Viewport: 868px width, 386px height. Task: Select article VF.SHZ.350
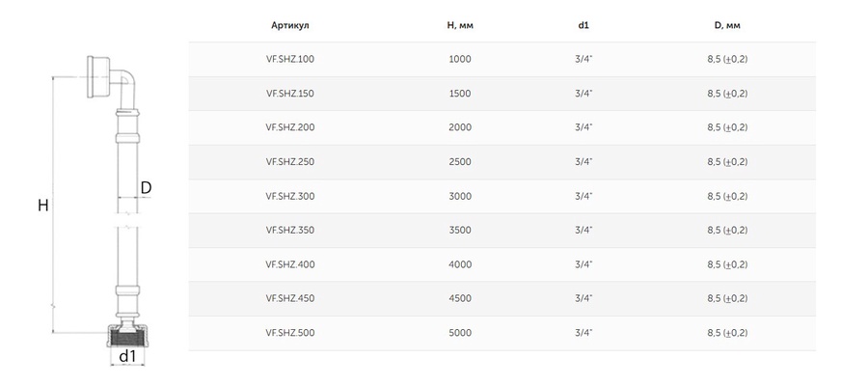click(290, 230)
